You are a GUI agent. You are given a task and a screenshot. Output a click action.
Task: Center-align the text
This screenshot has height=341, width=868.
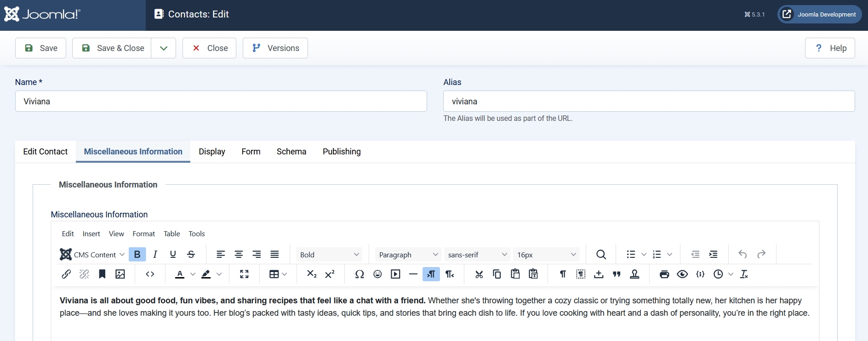tap(239, 254)
